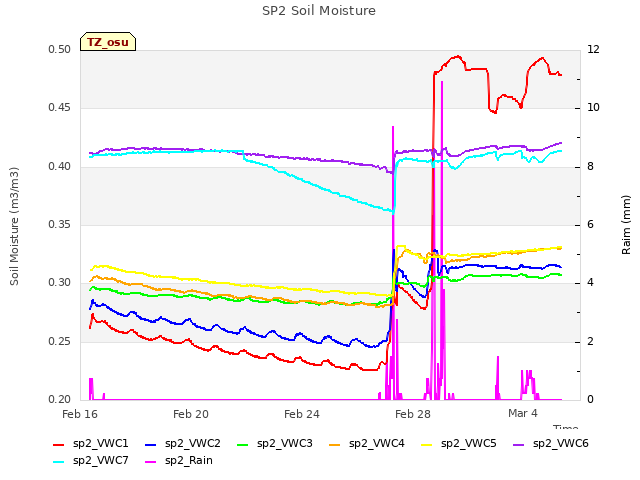Click the purple sp2_VWC6 legend swatch

pyautogui.click(x=519, y=445)
